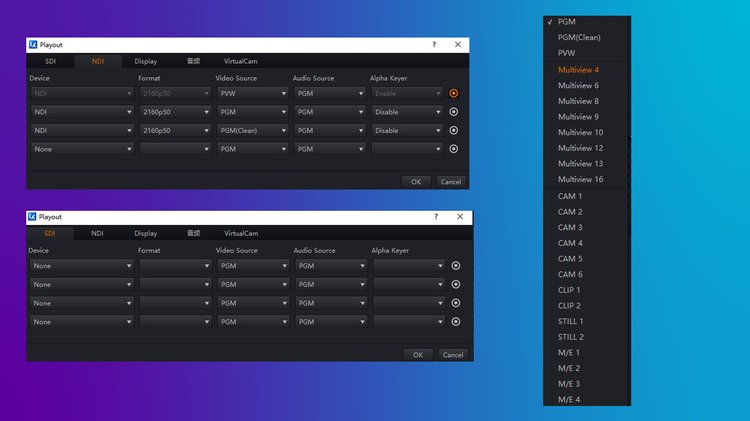750x421 pixels.
Task: Open the PVW Video Source dropdown
Action: [x=251, y=93]
